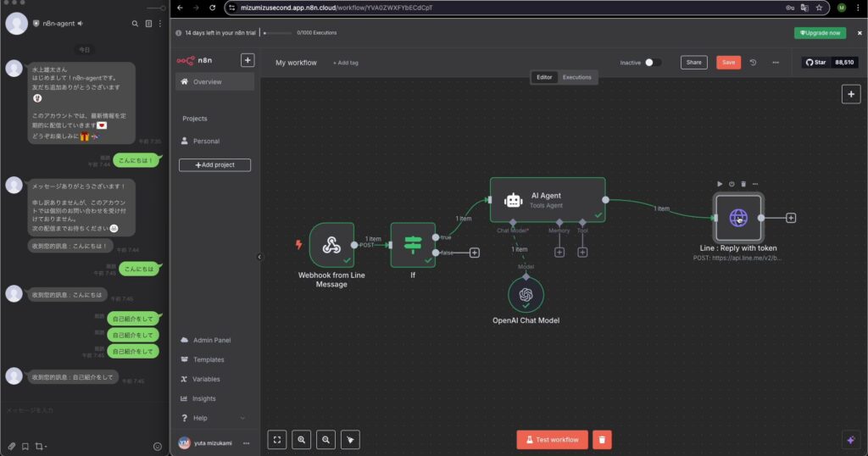This screenshot has width=868, height=456.
Task: Open the Personal project
Action: pyautogui.click(x=214, y=141)
